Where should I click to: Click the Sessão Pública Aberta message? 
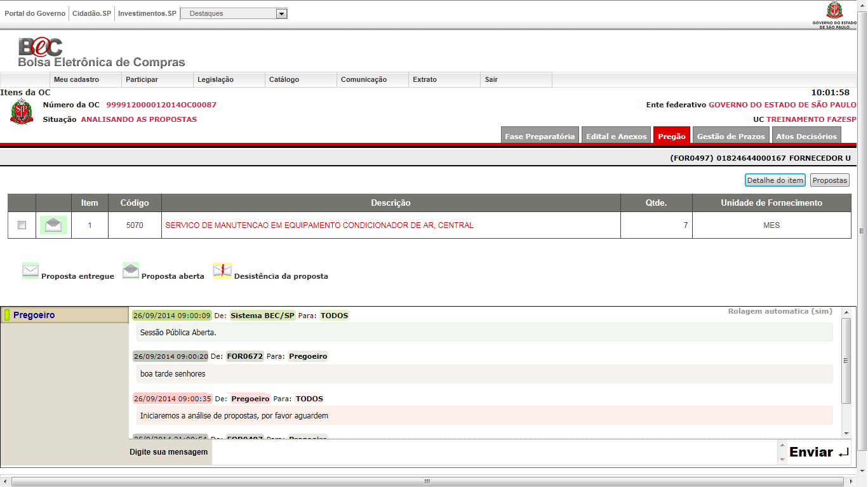click(484, 332)
